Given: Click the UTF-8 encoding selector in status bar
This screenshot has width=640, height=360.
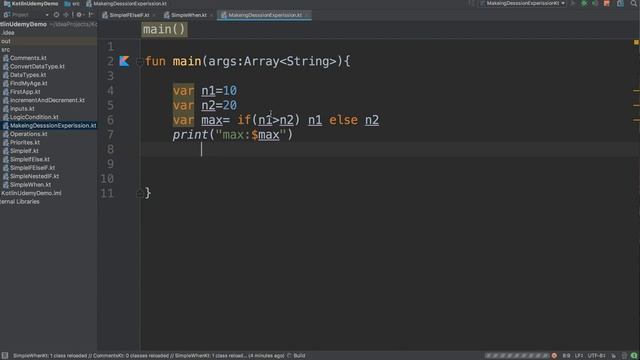Looking at the screenshot, I should 596,356.
